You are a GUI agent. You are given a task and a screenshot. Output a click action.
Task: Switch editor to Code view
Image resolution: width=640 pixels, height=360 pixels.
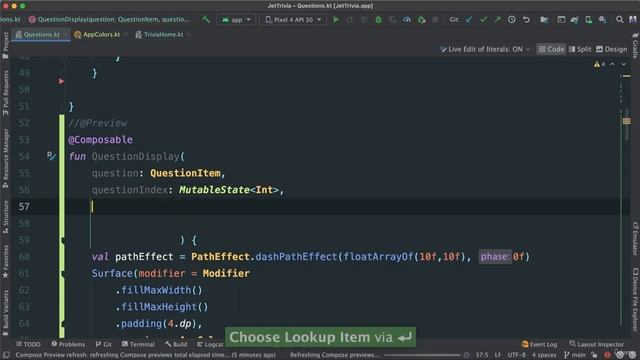point(551,49)
